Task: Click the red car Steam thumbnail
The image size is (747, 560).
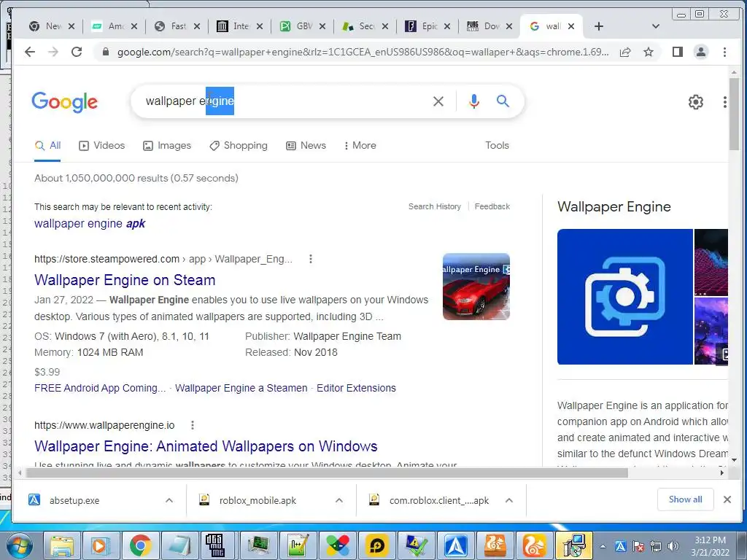Action: [476, 286]
